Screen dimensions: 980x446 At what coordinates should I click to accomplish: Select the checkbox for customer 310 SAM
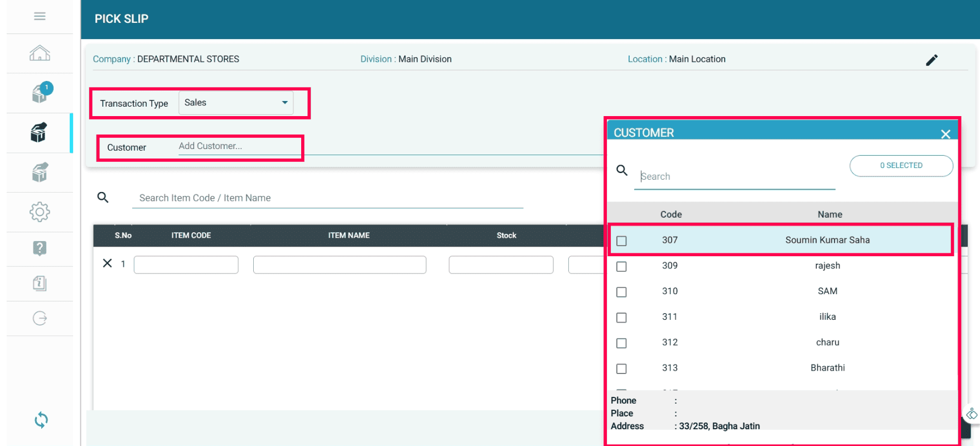coord(621,292)
